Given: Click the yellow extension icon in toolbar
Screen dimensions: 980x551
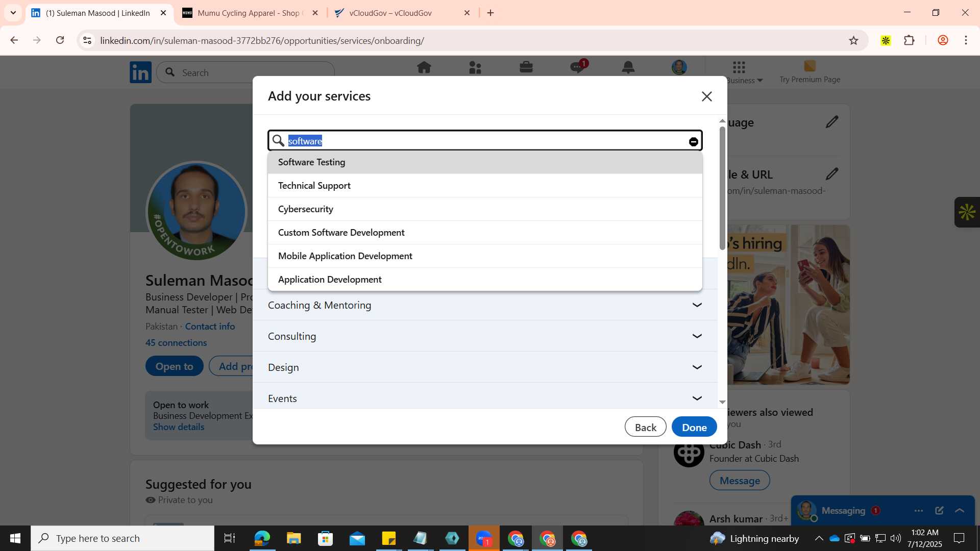Looking at the screenshot, I should click(886, 40).
